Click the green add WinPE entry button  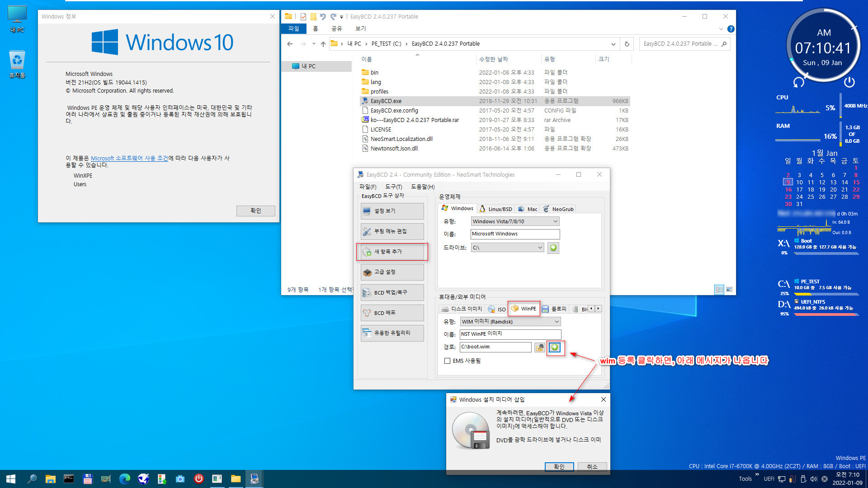[x=555, y=347]
